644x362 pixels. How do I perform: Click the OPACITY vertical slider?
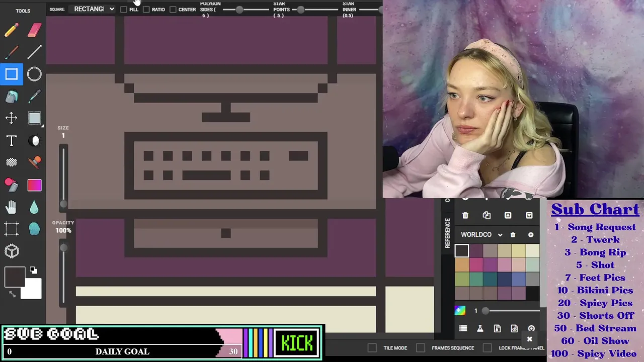click(x=63, y=274)
